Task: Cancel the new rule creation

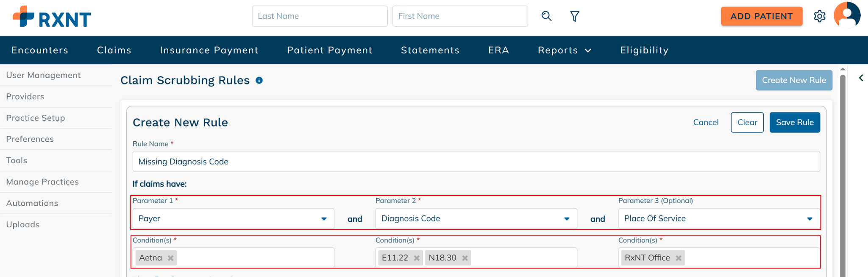Action: pyautogui.click(x=706, y=122)
